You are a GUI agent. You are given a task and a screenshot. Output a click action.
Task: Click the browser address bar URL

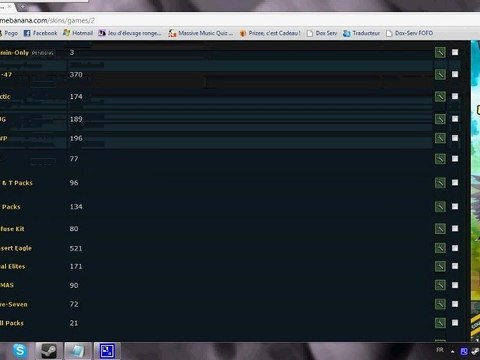point(47,21)
